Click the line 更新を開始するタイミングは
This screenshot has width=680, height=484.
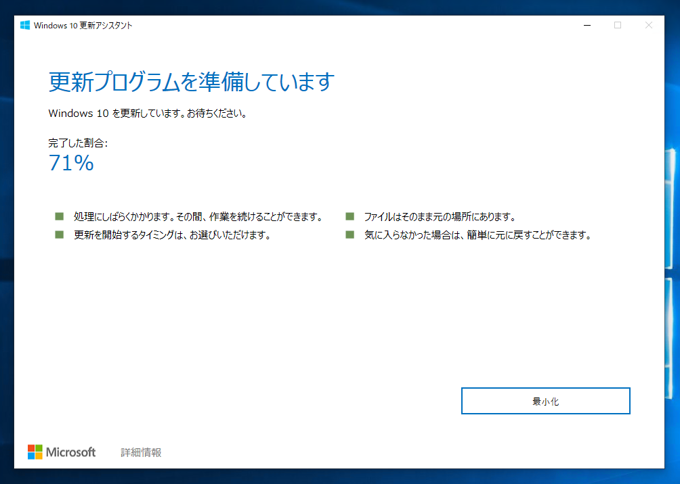(173, 235)
